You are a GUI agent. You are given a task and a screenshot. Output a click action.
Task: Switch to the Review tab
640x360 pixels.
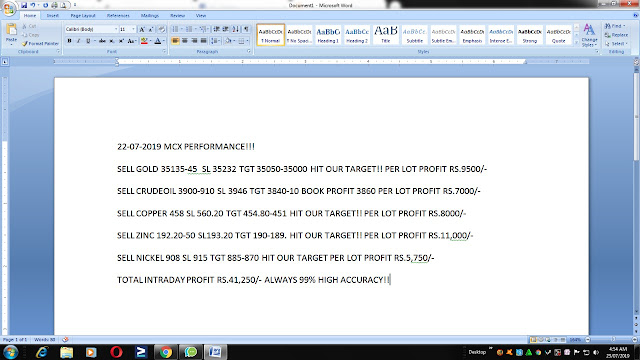point(178,16)
